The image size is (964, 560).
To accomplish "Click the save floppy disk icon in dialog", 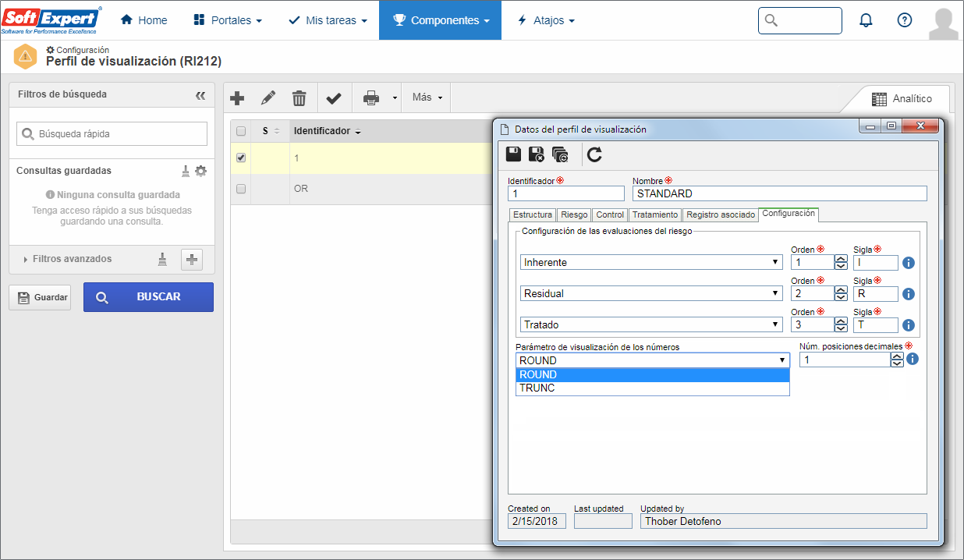I will click(514, 154).
